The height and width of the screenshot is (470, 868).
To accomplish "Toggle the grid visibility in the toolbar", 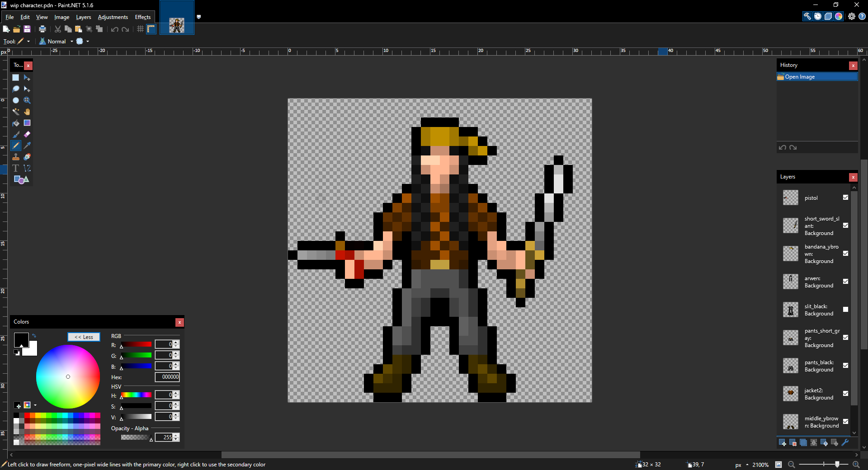I will pos(140,29).
